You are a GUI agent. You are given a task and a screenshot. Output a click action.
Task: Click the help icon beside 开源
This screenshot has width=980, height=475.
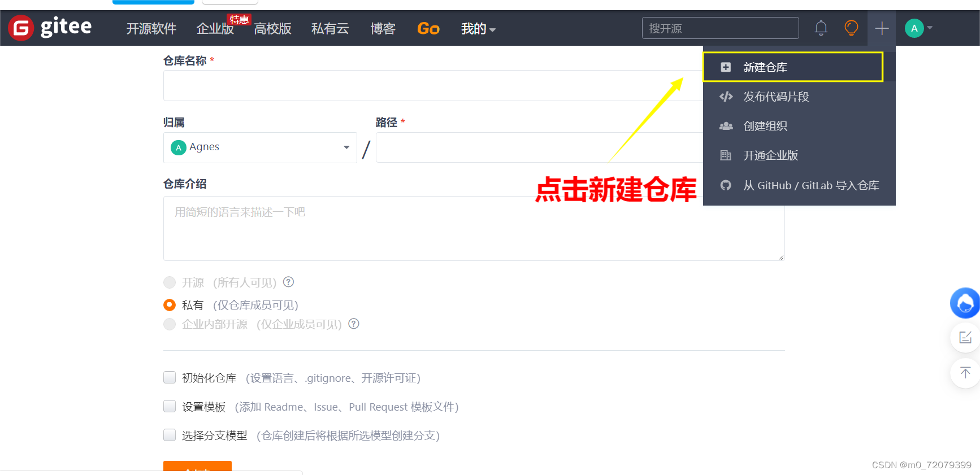288,282
